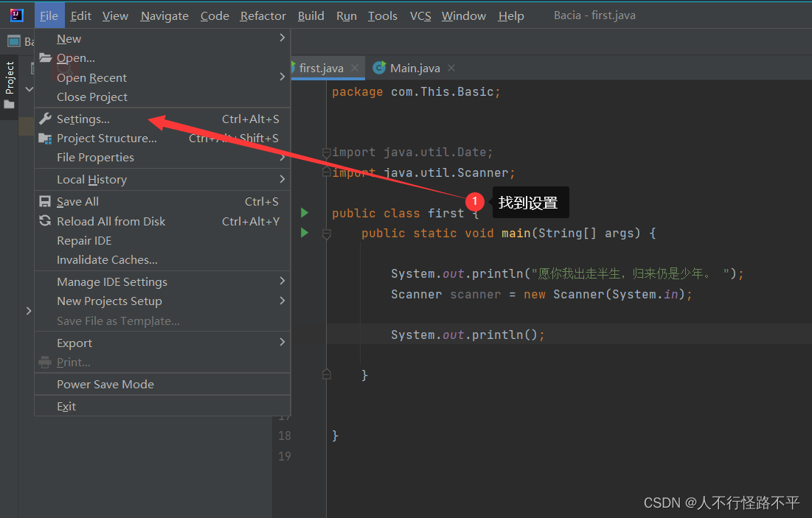Open the Navigate menu
Viewport: 812px width, 518px height.
pyautogui.click(x=164, y=16)
